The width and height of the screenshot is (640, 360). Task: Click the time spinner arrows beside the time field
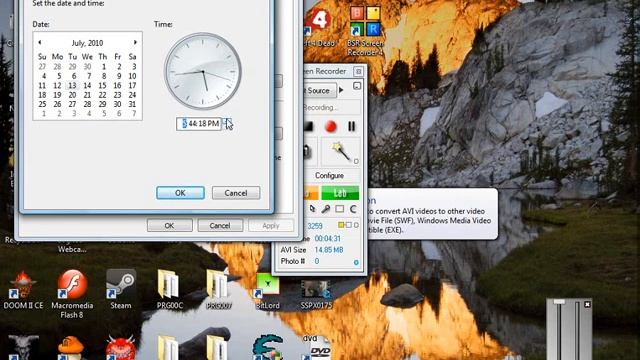[227, 124]
